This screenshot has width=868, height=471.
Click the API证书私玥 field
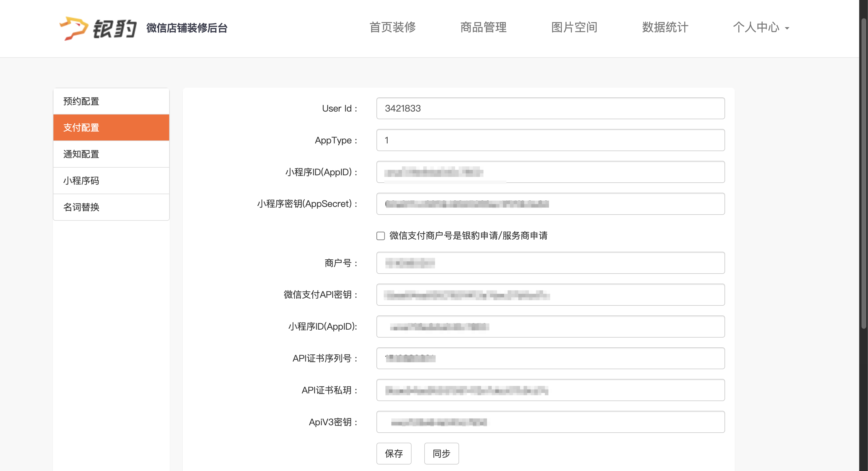(x=551, y=390)
